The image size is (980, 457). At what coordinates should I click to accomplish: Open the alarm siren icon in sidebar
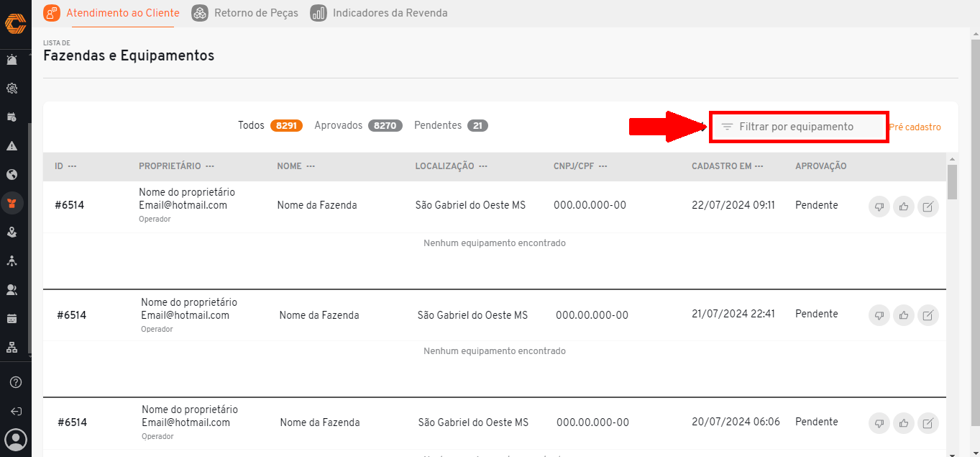click(12, 60)
